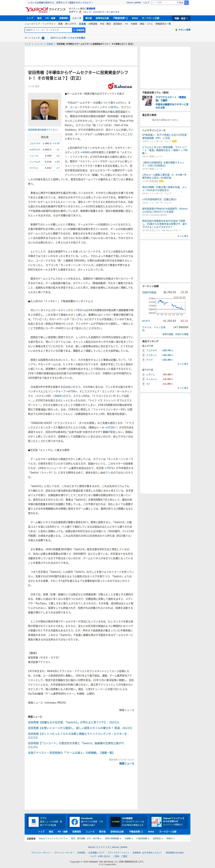Open headline about 暗号資産取引所MEXC investment
Screen dimensions: 215x868
pos(165,210)
